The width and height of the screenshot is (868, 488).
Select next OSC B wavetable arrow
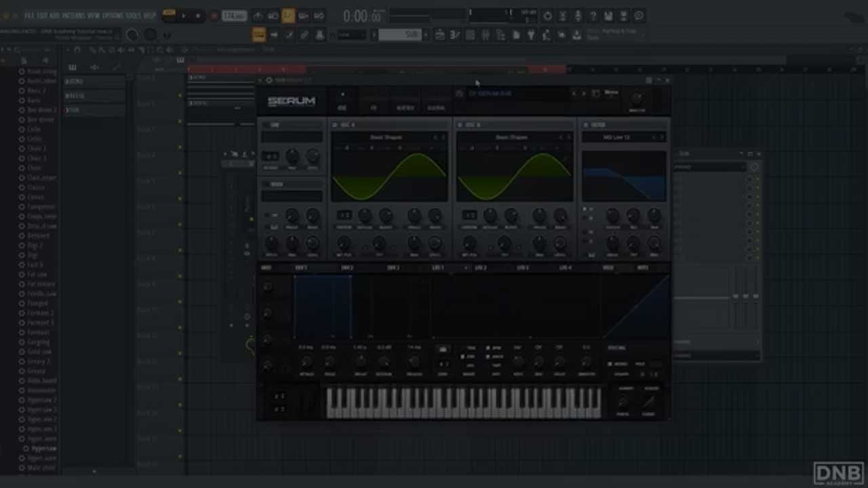tap(569, 138)
